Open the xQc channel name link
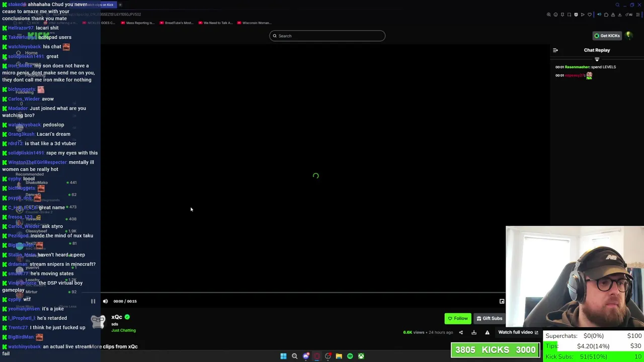This screenshot has width=644, height=362. (117, 317)
